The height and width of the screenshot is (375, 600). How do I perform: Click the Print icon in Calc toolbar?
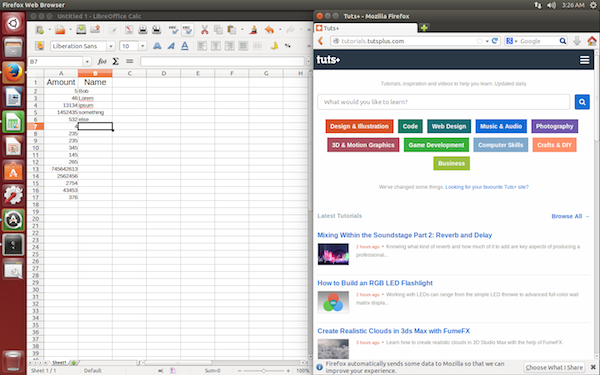(143, 29)
